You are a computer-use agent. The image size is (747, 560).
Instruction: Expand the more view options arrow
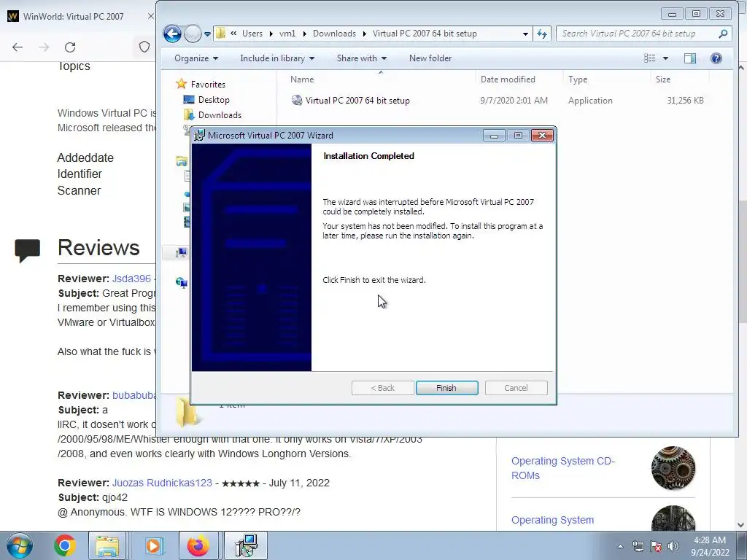[665, 58]
